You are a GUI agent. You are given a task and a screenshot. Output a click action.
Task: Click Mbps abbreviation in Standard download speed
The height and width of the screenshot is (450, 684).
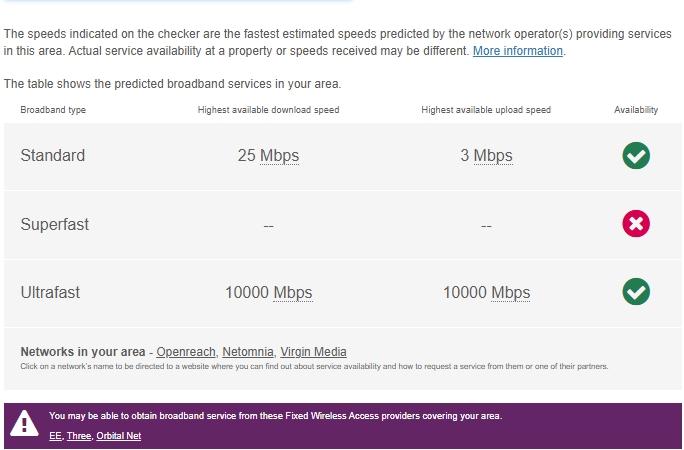(279, 156)
